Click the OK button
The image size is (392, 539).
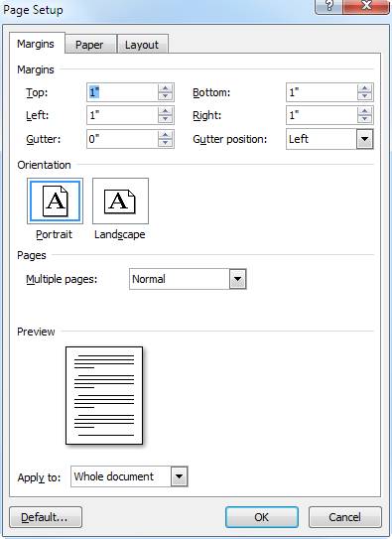(x=261, y=517)
